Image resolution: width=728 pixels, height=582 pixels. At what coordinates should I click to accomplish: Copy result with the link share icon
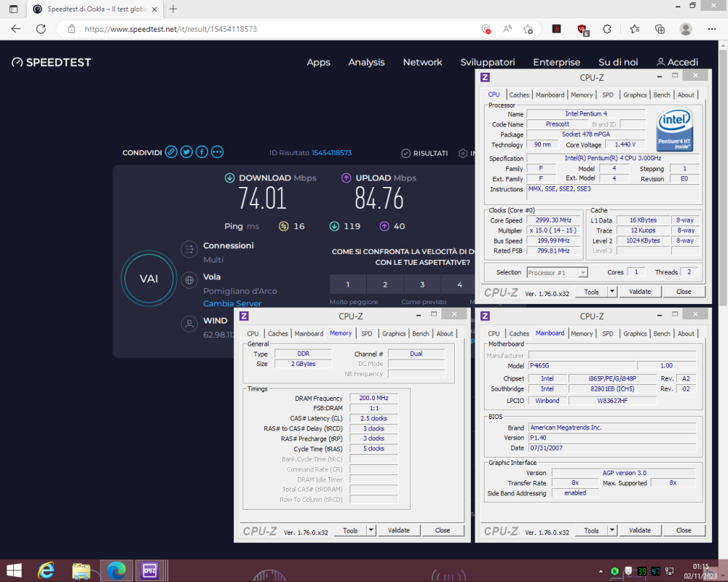click(x=171, y=151)
